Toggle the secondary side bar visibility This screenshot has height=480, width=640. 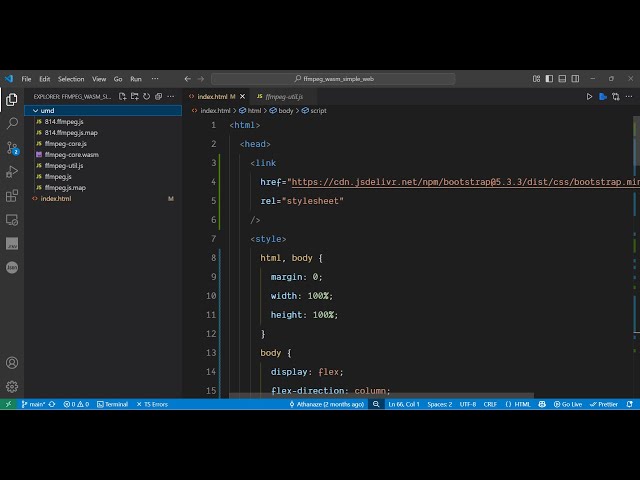pos(575,78)
